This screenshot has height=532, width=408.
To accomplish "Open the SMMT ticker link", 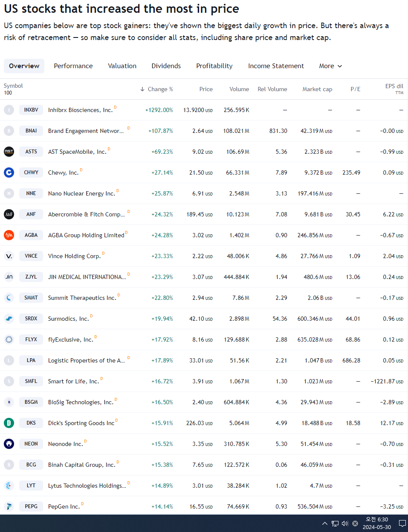I will [31, 298].
